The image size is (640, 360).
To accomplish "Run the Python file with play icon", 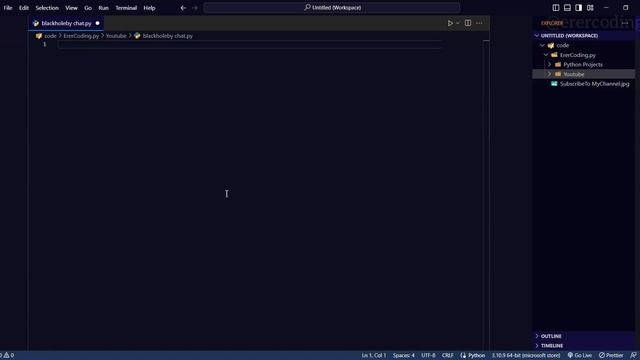I will [x=450, y=23].
